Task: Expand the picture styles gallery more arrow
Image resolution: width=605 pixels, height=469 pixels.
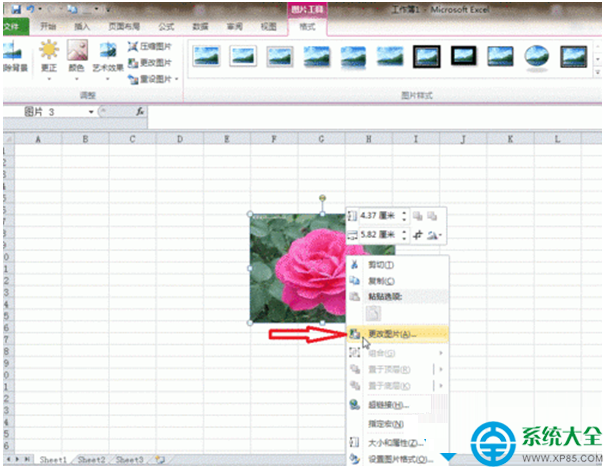Action: click(x=598, y=73)
